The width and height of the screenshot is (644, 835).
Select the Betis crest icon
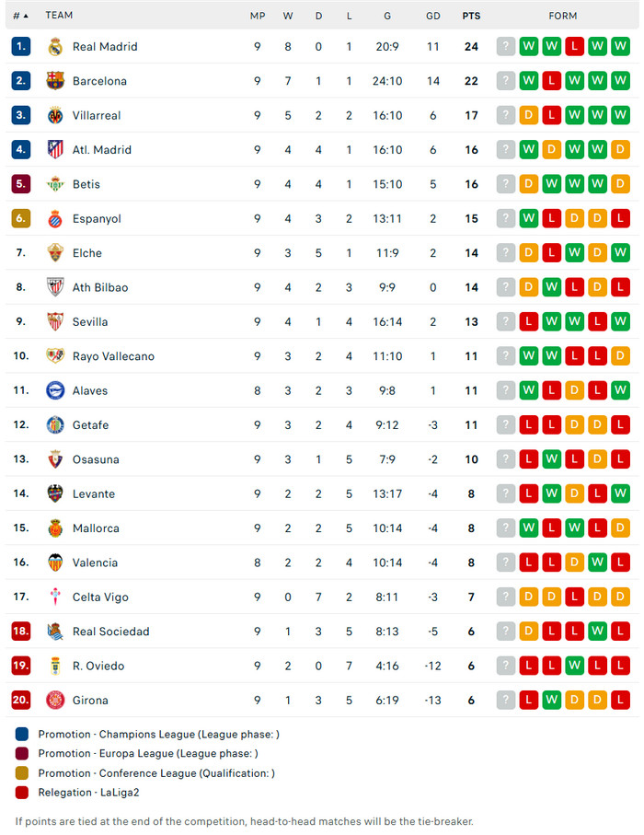[55, 184]
